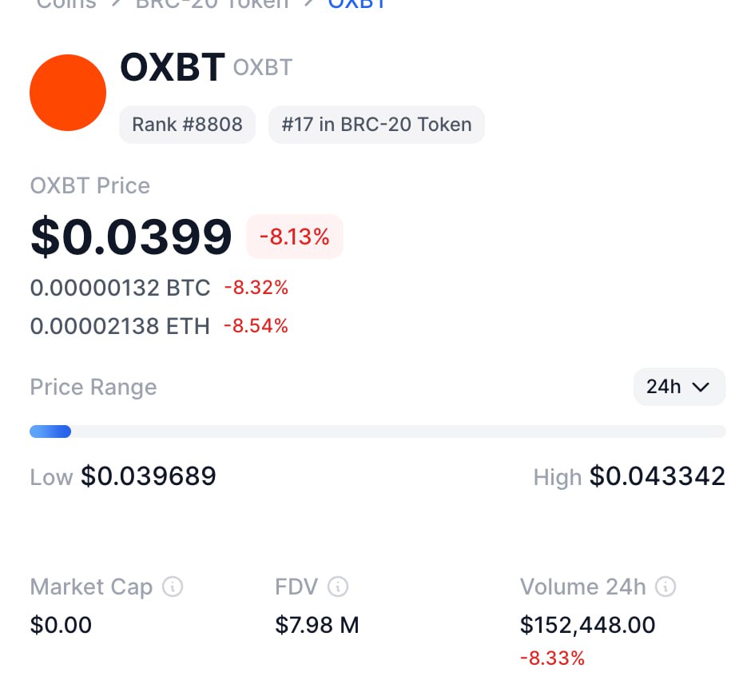Image resolution: width=751 pixels, height=700 pixels.
Task: Click the $152,448.00 volume value
Action: (x=588, y=625)
